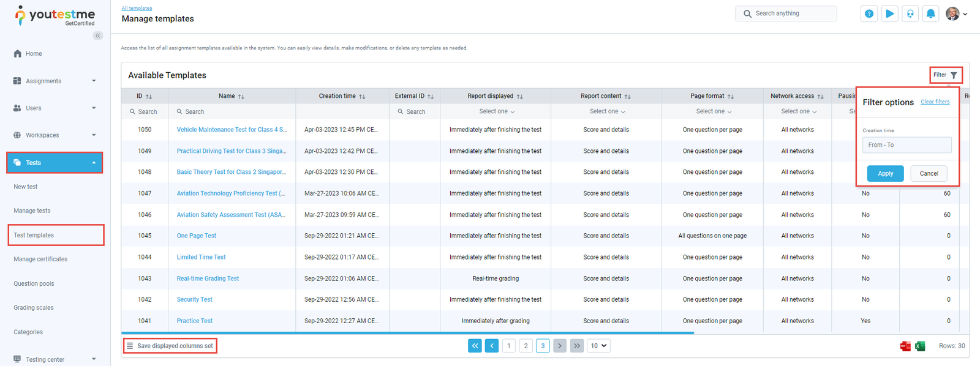Click the Apply filter button
Image resolution: width=980 pixels, height=366 pixels.
[885, 174]
